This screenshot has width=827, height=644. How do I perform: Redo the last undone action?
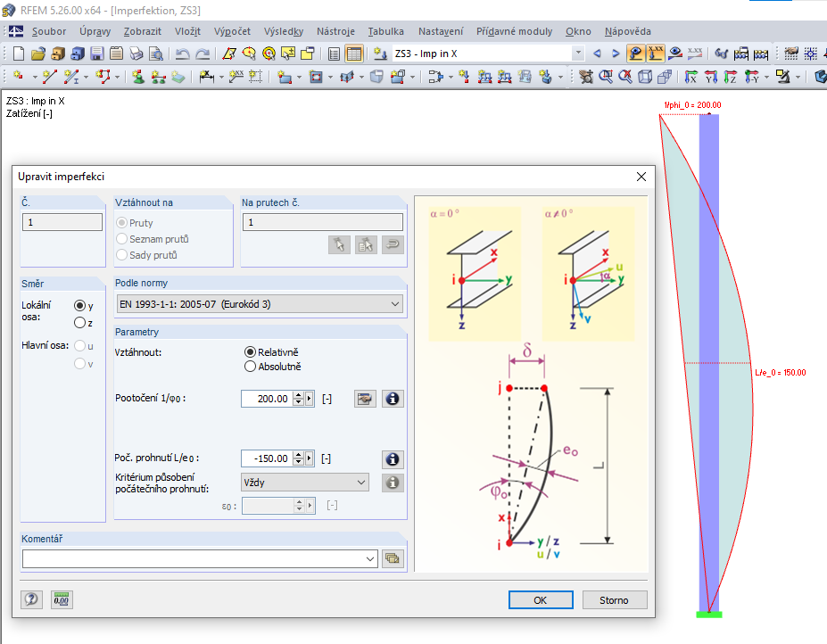[203, 54]
